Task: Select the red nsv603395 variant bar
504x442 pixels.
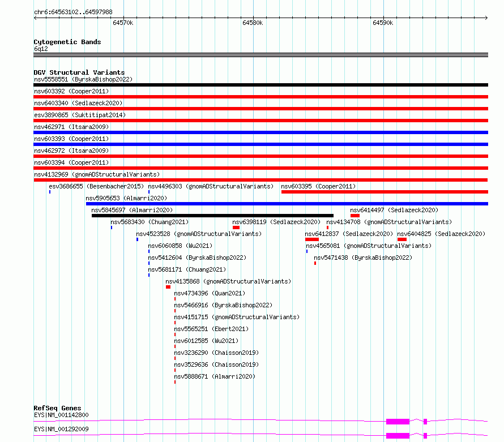Action: click(x=385, y=192)
